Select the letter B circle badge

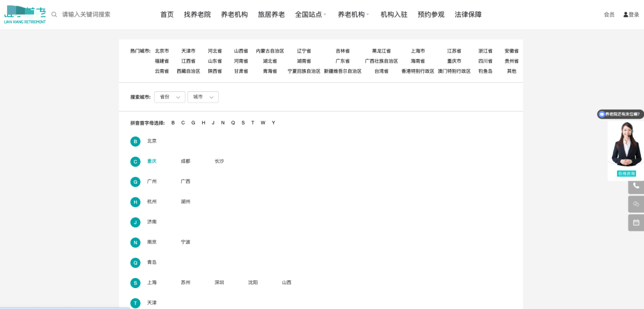135,141
